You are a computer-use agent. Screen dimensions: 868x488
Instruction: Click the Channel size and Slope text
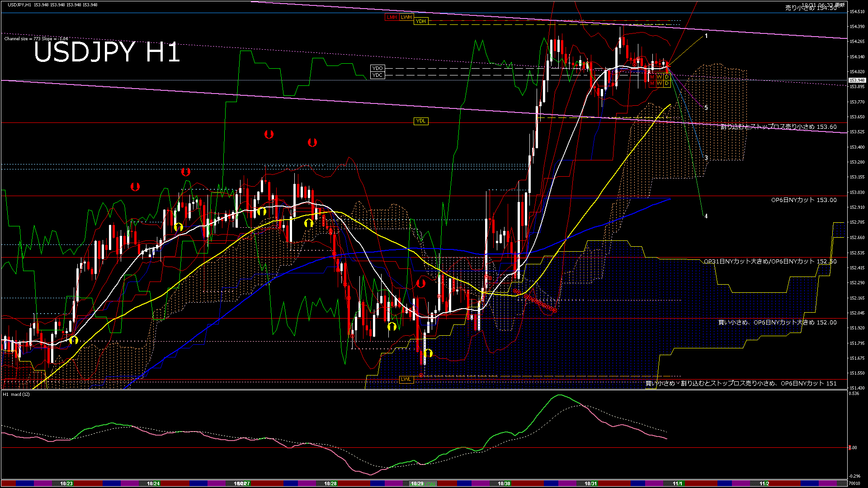pos(36,39)
